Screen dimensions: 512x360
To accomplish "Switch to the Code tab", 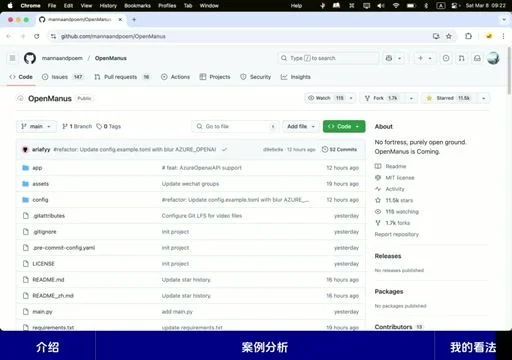I will pyautogui.click(x=21, y=77).
